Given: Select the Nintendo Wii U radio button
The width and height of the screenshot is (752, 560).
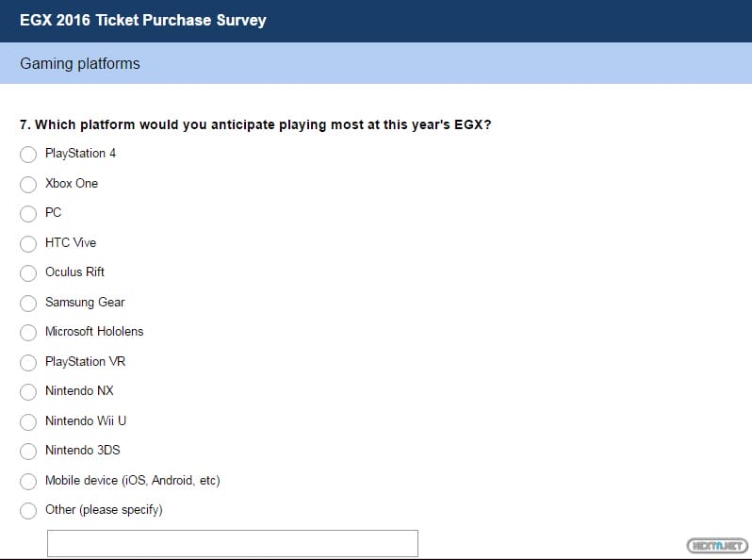Looking at the screenshot, I should [x=28, y=421].
